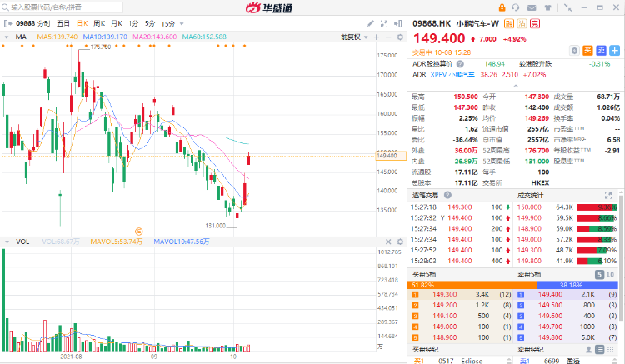The width and height of the screenshot is (625, 364).
Task: Click the orange 买 buy button
Action: point(588,51)
